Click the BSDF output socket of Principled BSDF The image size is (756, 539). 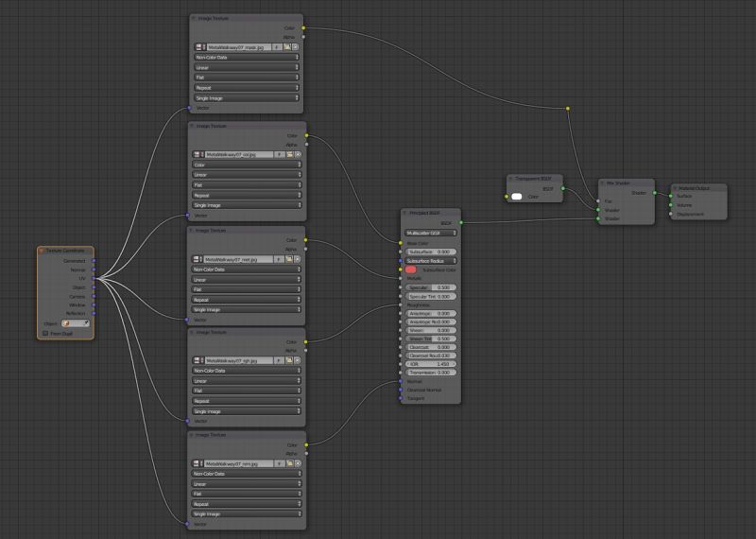[x=461, y=223]
